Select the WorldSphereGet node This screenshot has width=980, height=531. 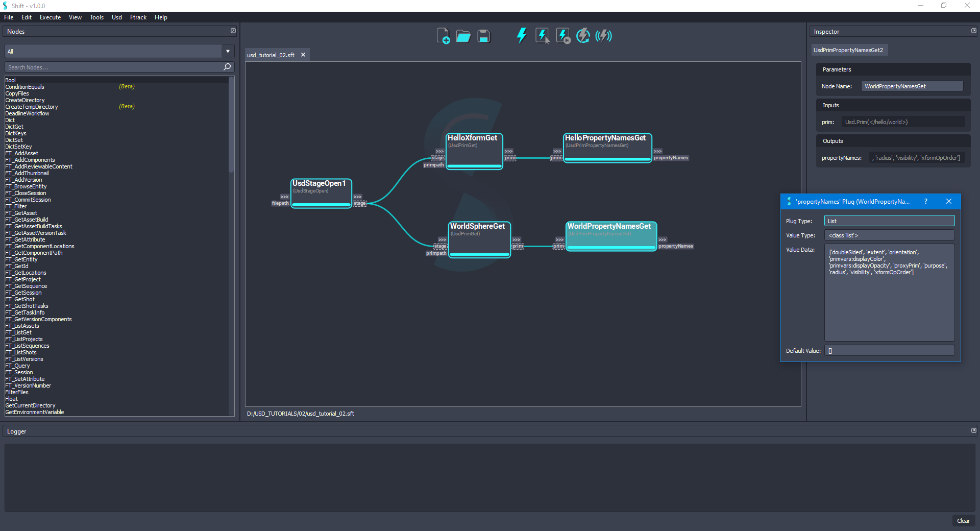coord(479,238)
